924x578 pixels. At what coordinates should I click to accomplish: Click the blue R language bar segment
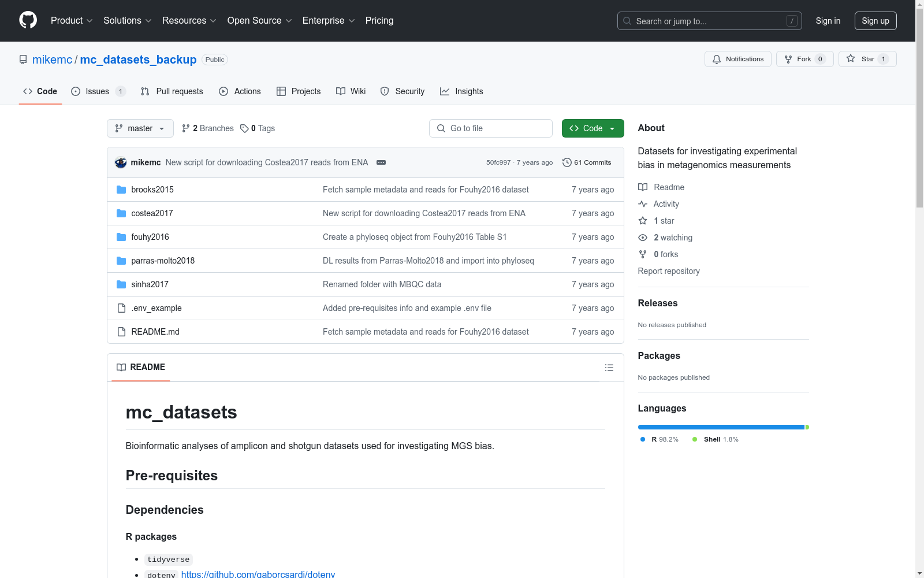[721, 427]
